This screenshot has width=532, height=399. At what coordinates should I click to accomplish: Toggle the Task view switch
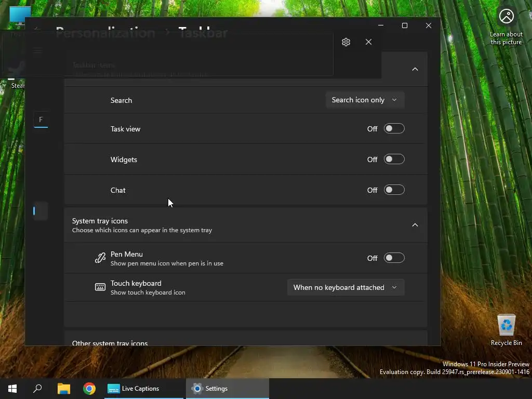(x=394, y=129)
